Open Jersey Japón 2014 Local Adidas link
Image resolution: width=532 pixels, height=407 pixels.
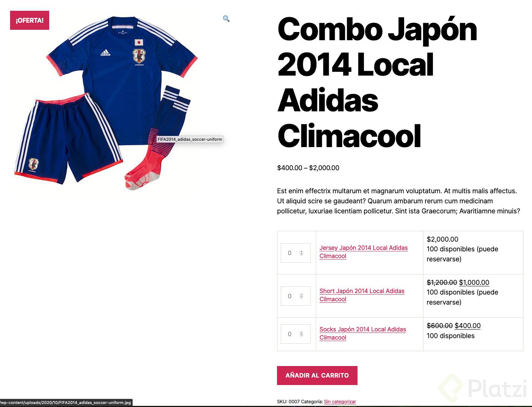coord(363,252)
